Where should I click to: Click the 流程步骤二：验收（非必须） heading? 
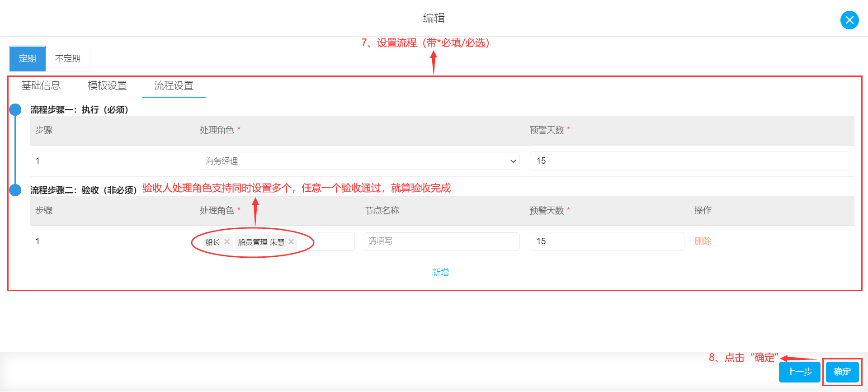point(84,190)
